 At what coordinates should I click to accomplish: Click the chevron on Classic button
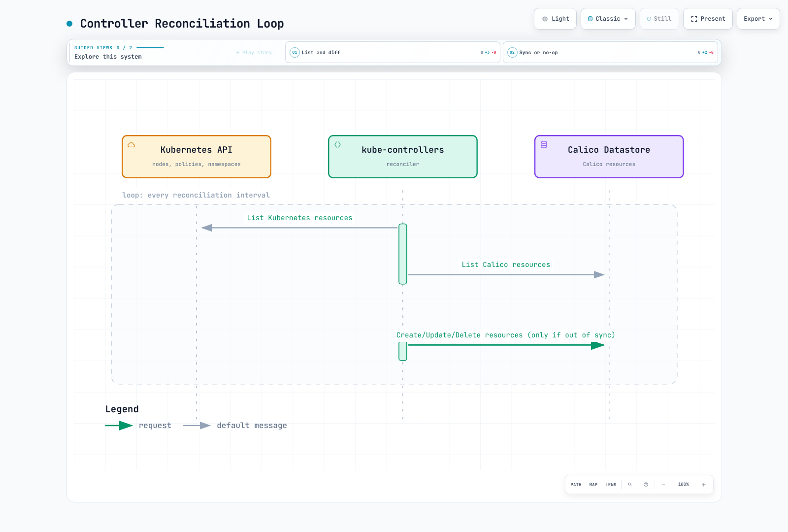click(626, 19)
